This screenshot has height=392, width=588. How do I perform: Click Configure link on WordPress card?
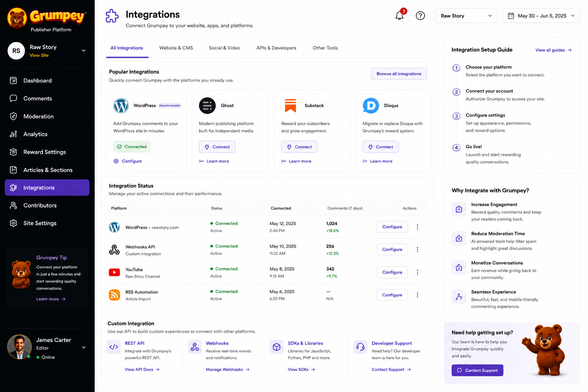(x=128, y=161)
